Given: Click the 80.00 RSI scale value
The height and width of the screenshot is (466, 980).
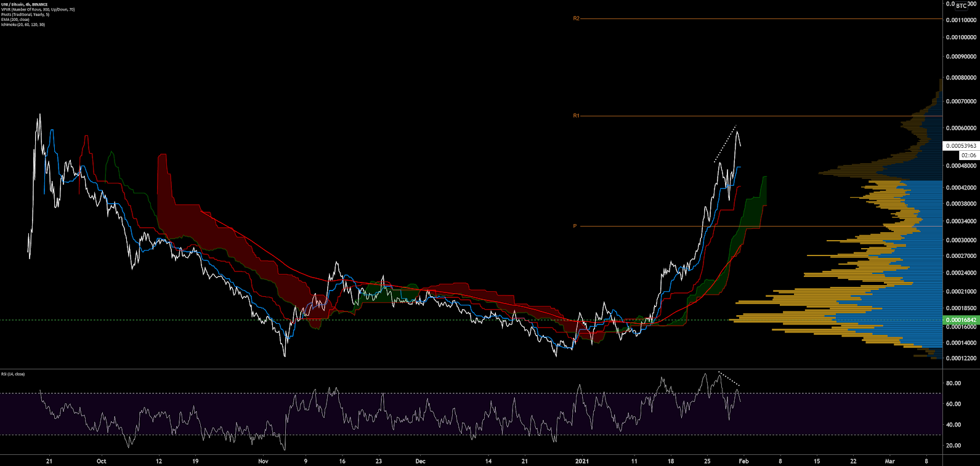Looking at the screenshot, I should click(953, 384).
